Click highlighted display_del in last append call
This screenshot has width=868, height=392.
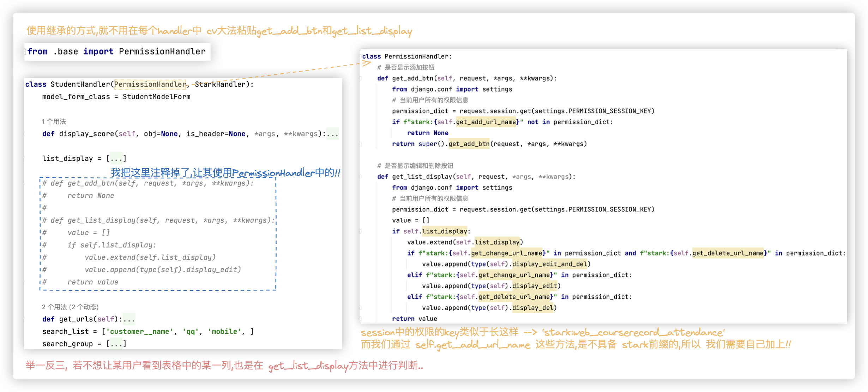532,308
